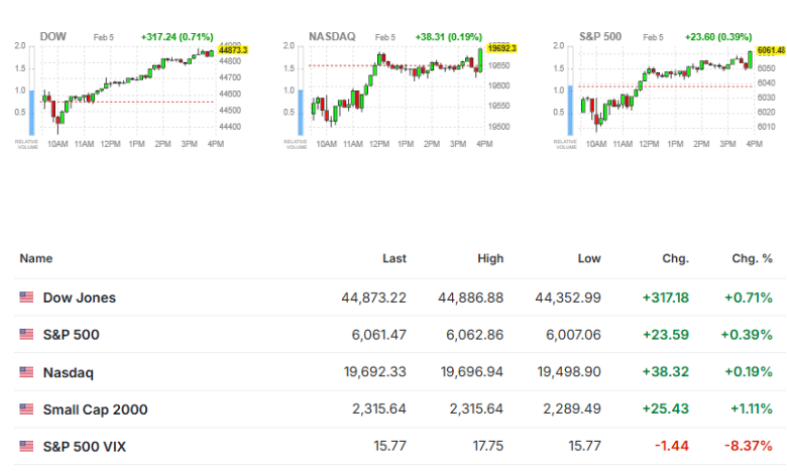This screenshot has width=787, height=472.
Task: Click S&P 500 high value 6,062.86
Action: (x=475, y=335)
